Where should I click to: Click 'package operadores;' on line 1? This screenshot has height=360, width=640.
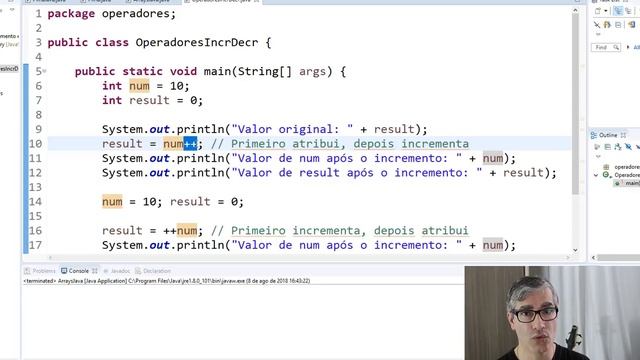tap(111, 13)
